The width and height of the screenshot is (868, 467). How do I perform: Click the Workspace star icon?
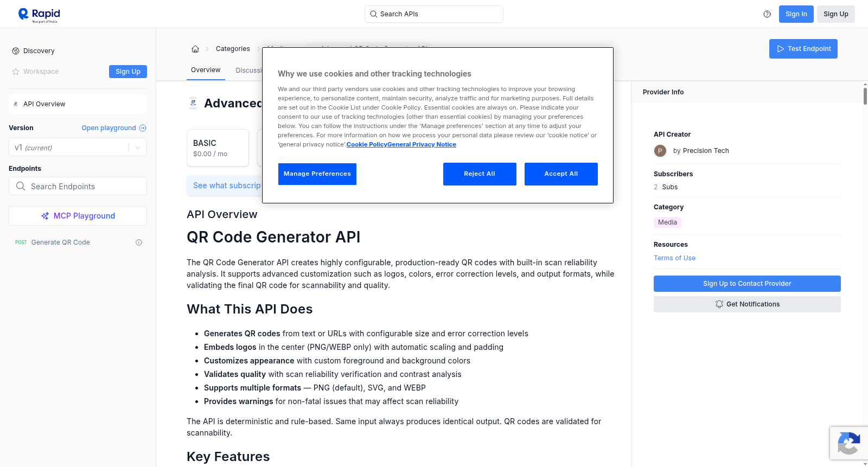click(16, 72)
